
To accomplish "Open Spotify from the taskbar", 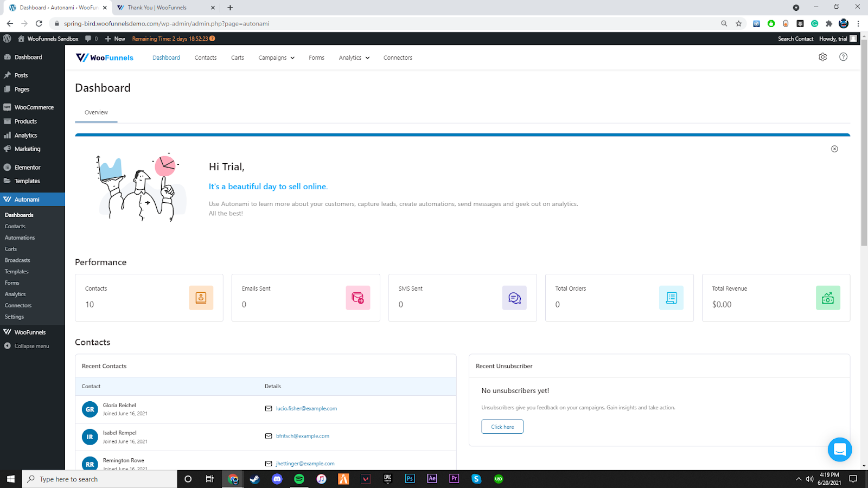I will point(299,479).
